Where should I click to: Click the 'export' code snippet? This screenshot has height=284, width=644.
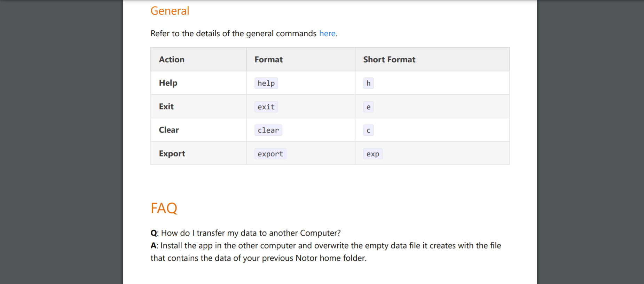click(x=270, y=154)
